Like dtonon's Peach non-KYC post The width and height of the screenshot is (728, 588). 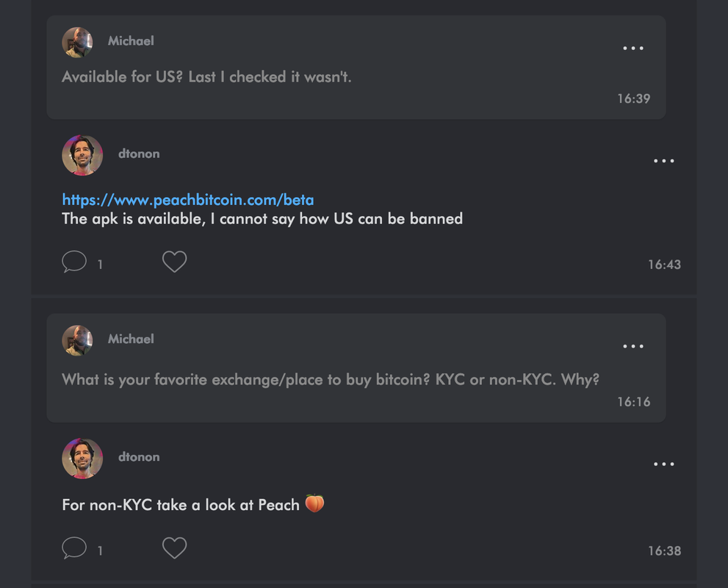174,548
